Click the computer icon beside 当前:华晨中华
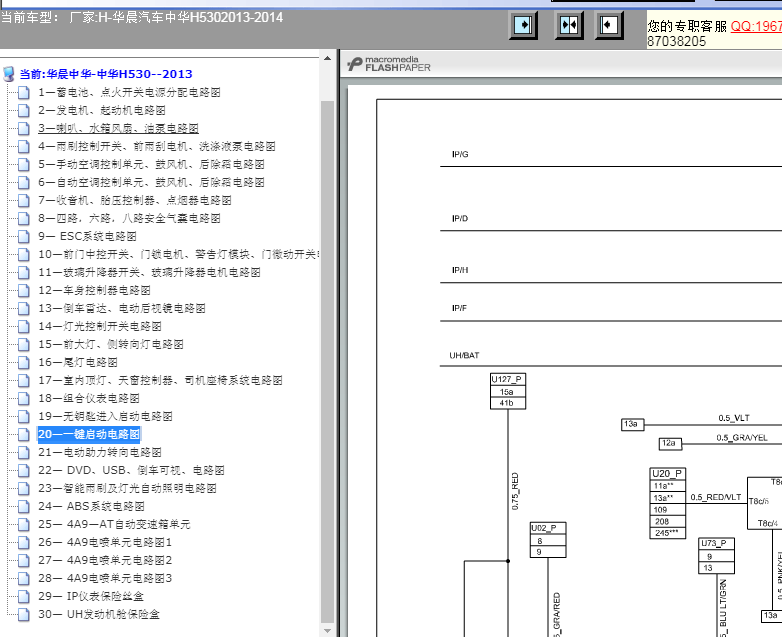The height and width of the screenshot is (637, 782). tap(8, 74)
